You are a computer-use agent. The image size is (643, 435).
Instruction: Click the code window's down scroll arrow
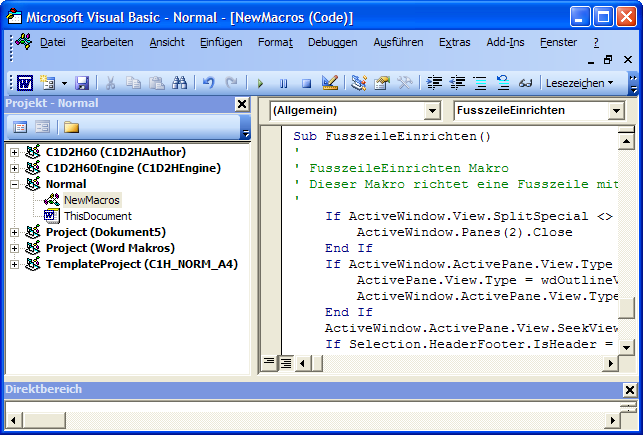pos(625,345)
